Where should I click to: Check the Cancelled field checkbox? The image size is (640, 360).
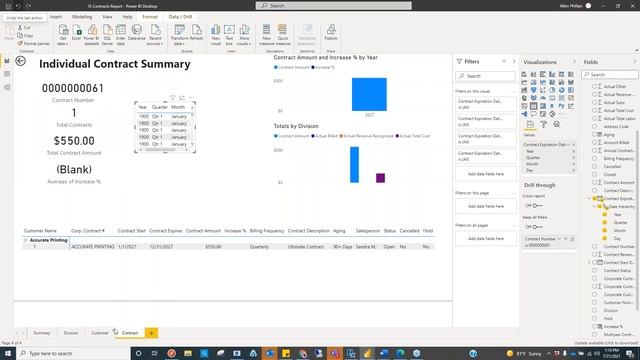click(595, 167)
